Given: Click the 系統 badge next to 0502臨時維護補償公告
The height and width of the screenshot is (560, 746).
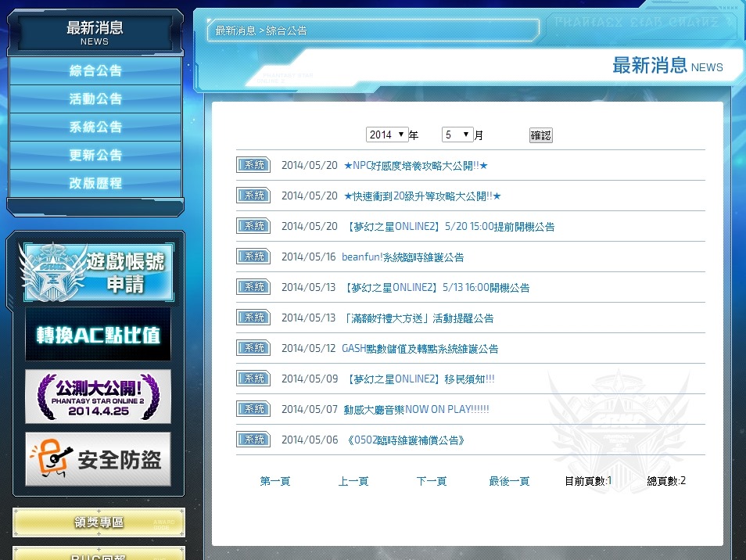Looking at the screenshot, I should (x=253, y=439).
